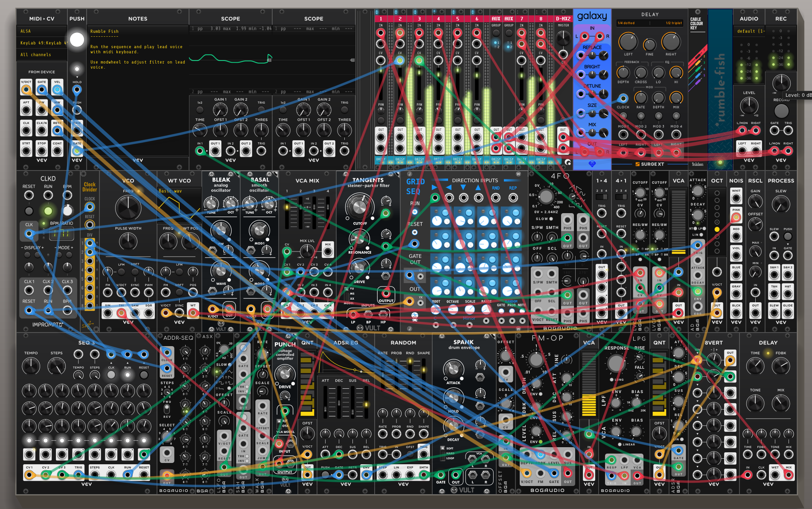Click the VCO SQR output jack

coord(148,313)
